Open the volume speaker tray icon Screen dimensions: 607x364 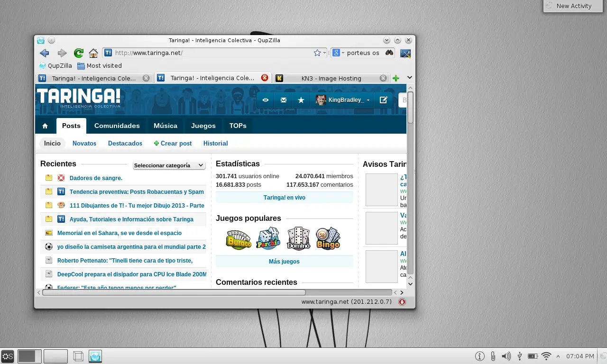coord(506,356)
